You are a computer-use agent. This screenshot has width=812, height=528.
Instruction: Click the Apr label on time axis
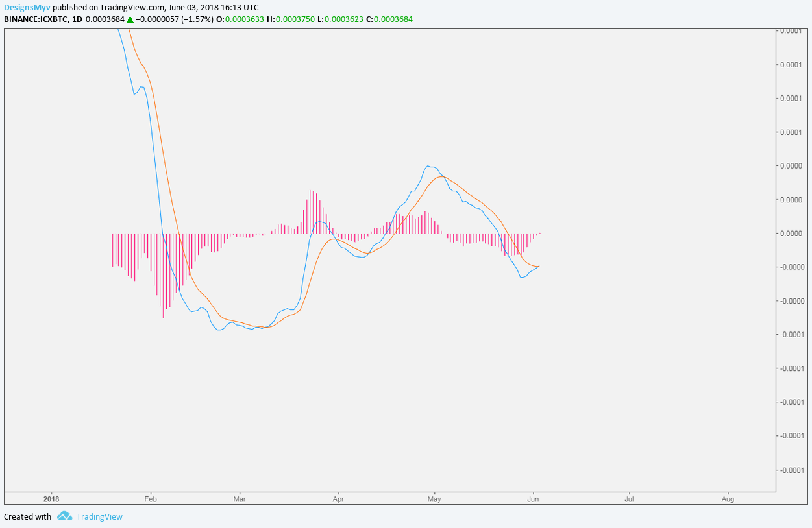[x=338, y=499]
